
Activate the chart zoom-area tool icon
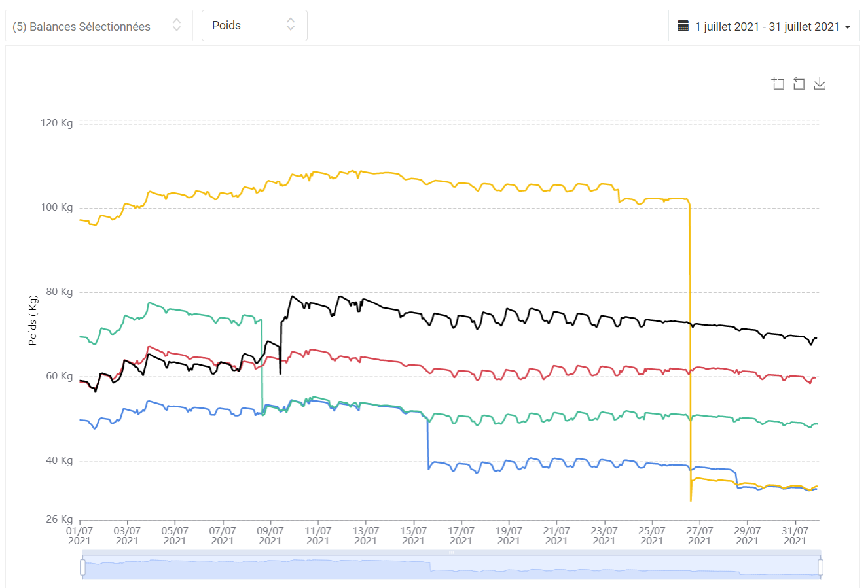click(x=778, y=84)
